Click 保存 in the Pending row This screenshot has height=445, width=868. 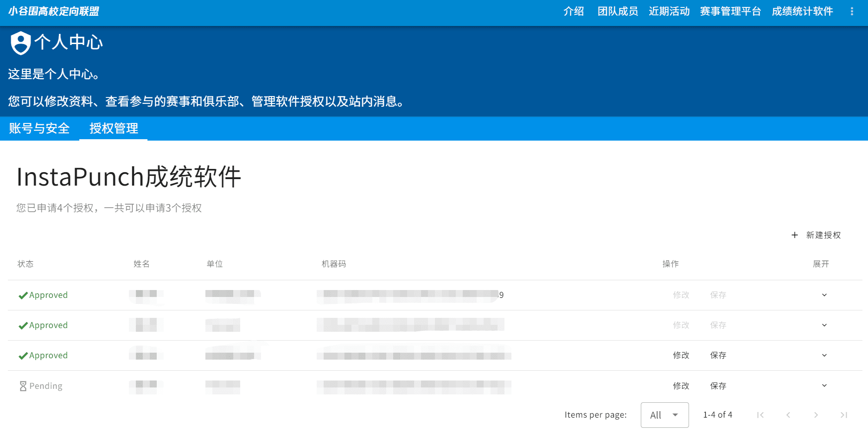click(718, 386)
